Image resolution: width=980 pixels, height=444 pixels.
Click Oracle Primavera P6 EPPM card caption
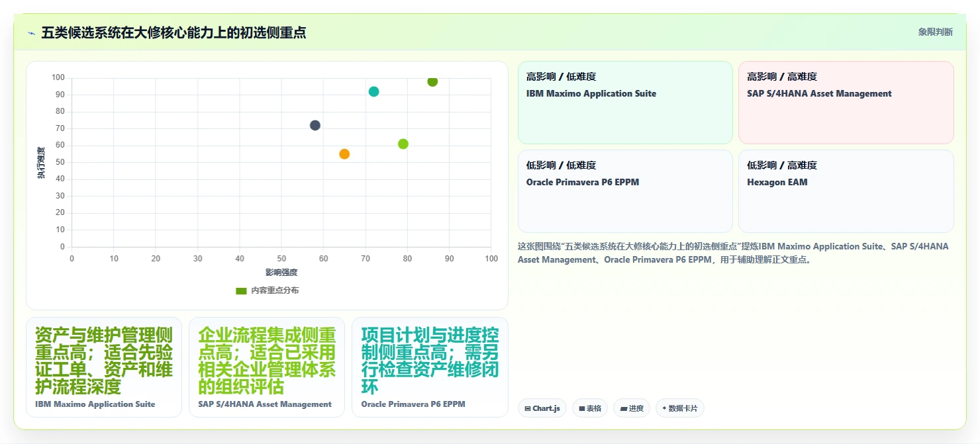(x=413, y=404)
